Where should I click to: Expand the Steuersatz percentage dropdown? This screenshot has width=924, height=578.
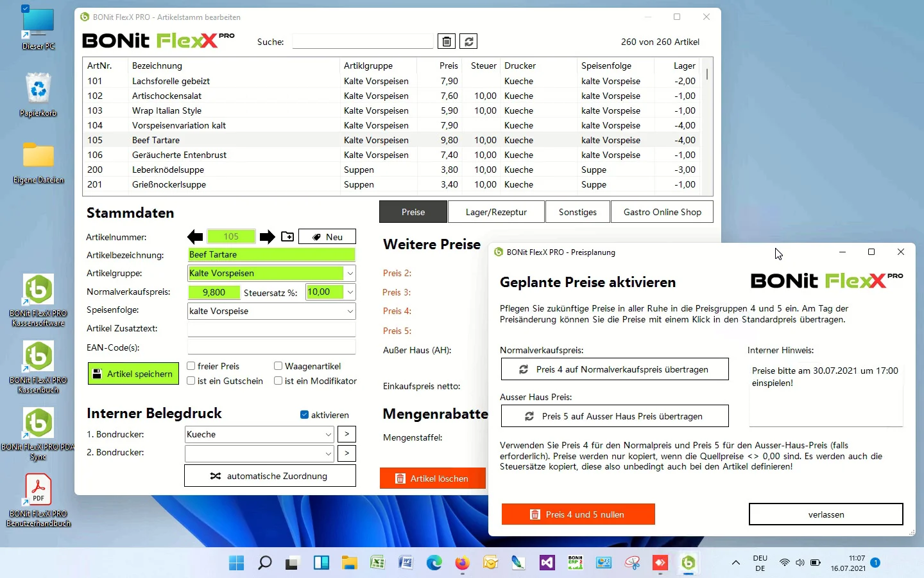click(x=350, y=292)
